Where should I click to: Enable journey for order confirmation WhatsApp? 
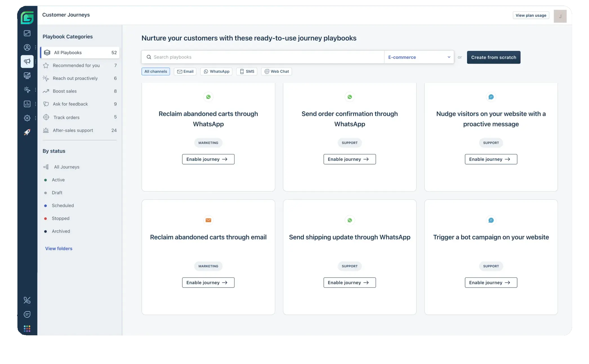pos(350,159)
